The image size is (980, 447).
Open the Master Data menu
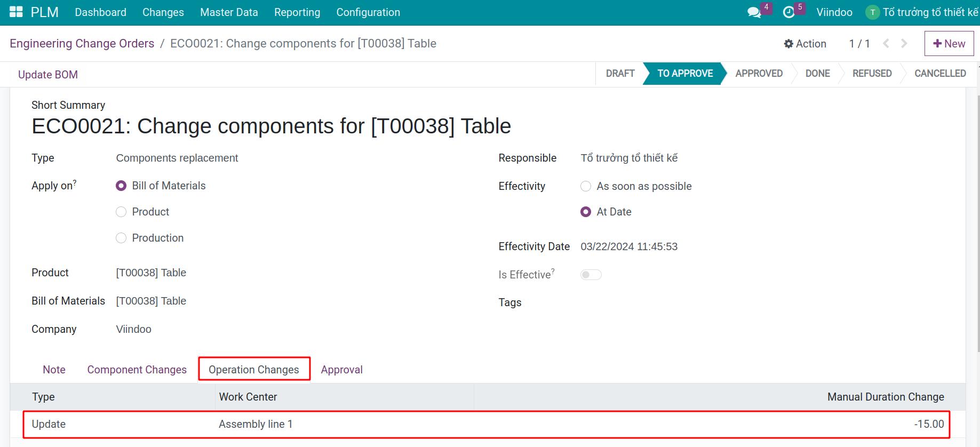tap(229, 12)
